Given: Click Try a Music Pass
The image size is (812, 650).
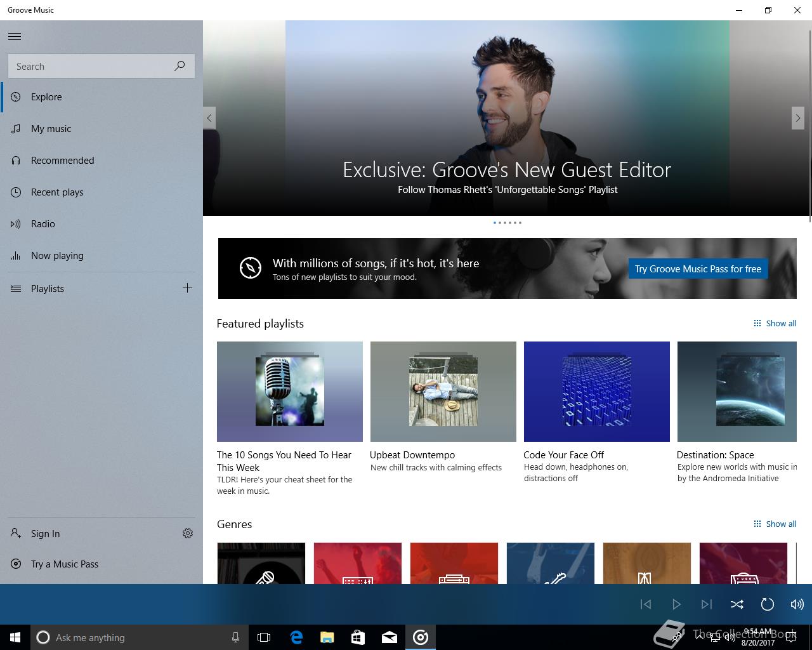Looking at the screenshot, I should 101,564.
